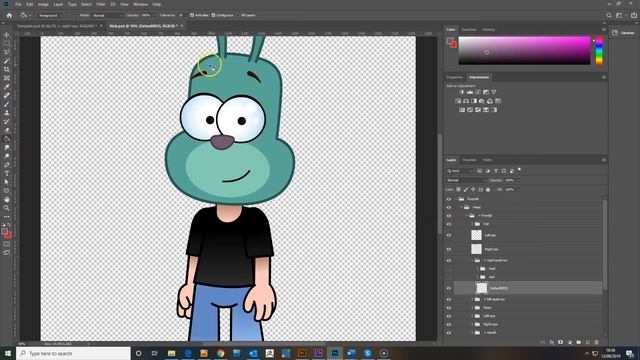640x360 pixels.
Task: Hide the right eyebrow group
Action: point(449,260)
